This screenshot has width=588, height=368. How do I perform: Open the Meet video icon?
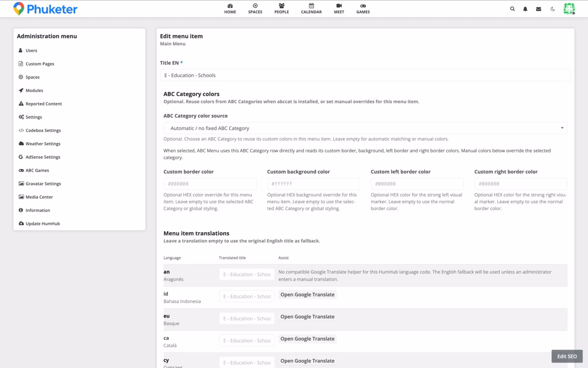[339, 6]
